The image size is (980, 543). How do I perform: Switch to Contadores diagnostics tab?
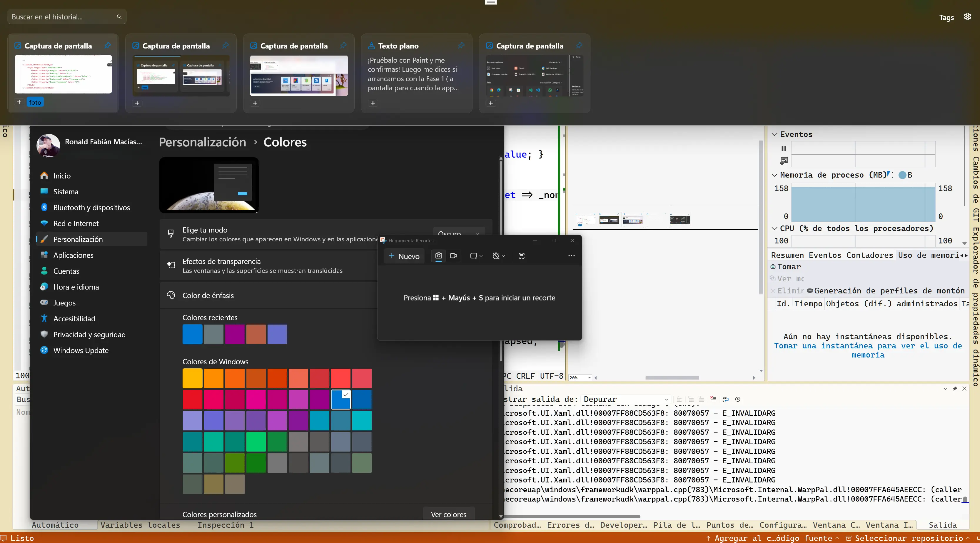tap(870, 255)
